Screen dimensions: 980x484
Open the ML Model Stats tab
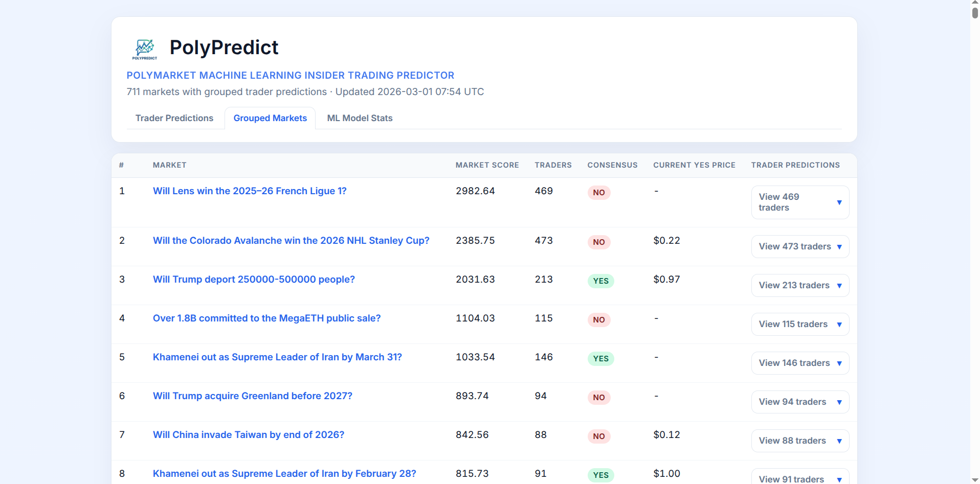pyautogui.click(x=360, y=118)
